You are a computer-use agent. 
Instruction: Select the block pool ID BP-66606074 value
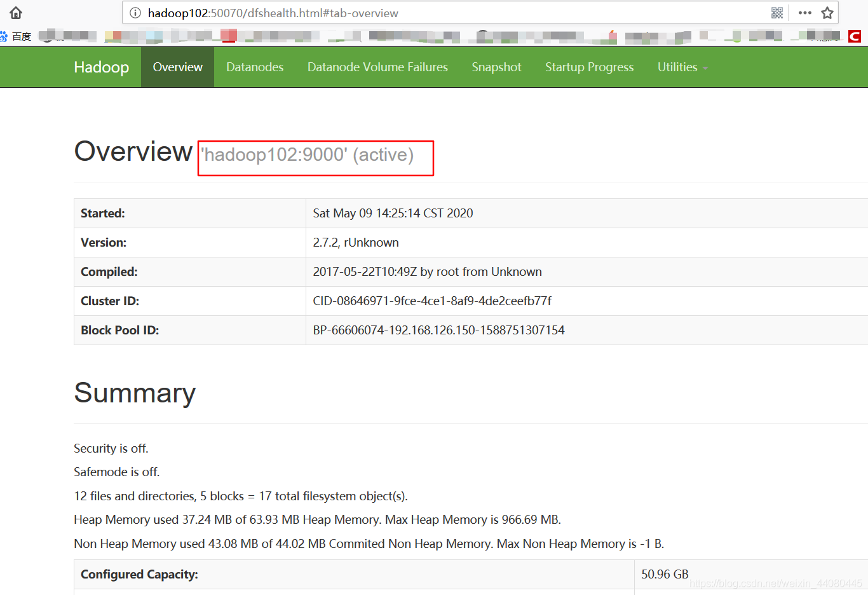click(x=438, y=330)
